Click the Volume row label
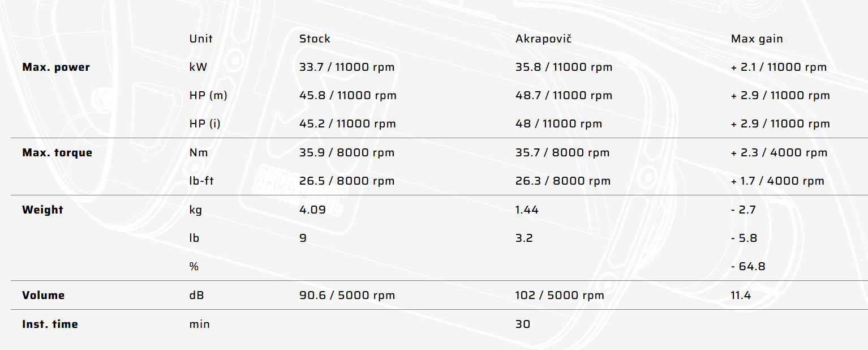Screen dimensions: 868x350 pos(43,296)
